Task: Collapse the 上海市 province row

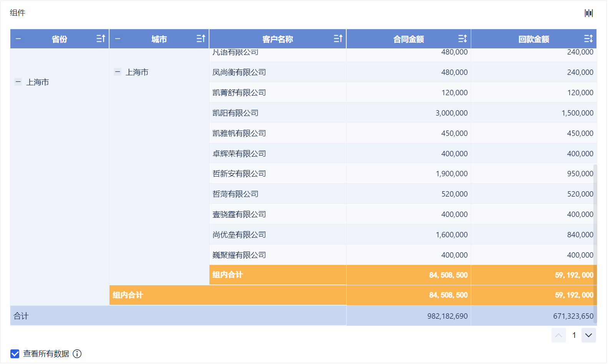Action: point(18,82)
